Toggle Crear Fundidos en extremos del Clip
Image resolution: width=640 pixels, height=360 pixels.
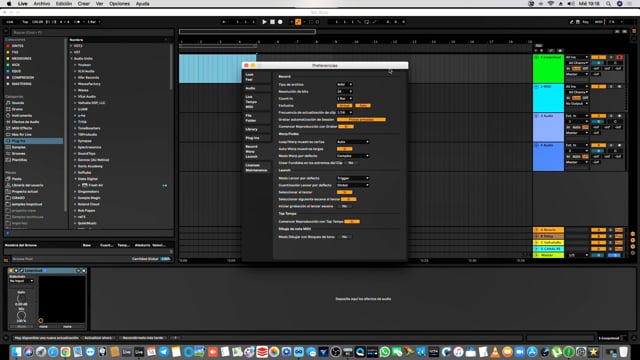pos(350,163)
